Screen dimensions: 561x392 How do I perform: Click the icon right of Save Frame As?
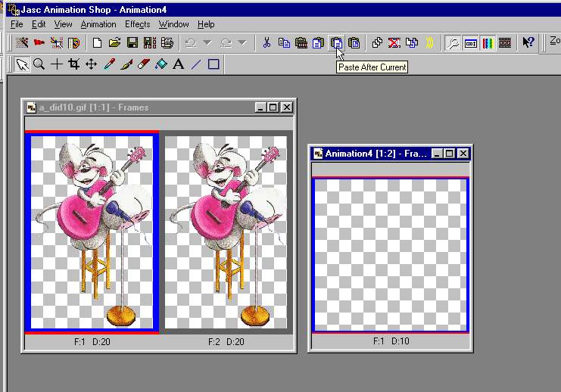point(167,43)
